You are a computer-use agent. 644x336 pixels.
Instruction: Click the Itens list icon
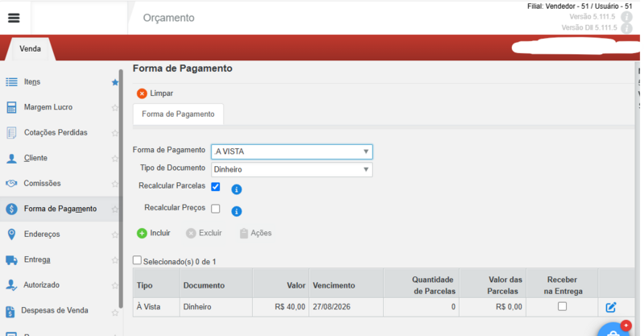coord(11,82)
